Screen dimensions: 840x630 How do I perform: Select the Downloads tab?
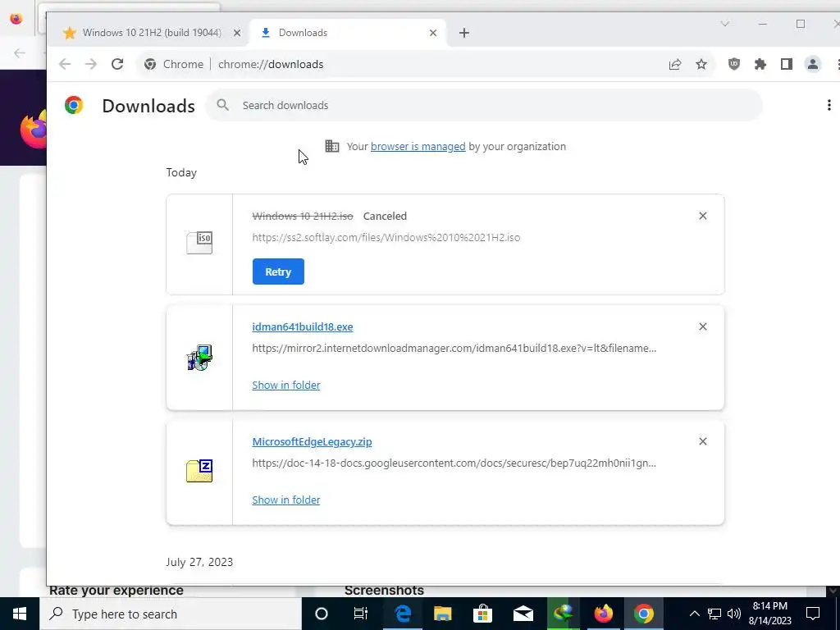click(x=348, y=33)
